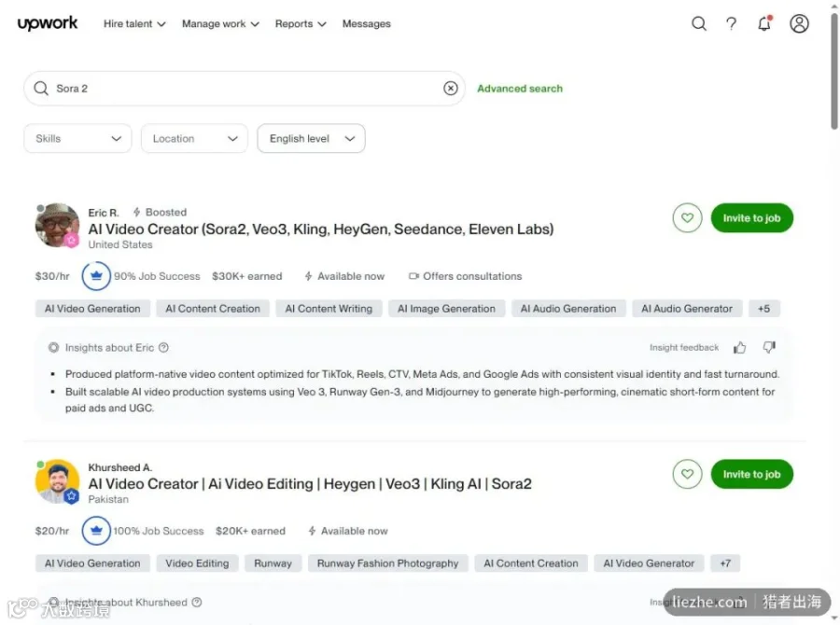The width and height of the screenshot is (840, 625).
Task: Select Eric's AI Content Creation skill tag
Action: coord(213,309)
